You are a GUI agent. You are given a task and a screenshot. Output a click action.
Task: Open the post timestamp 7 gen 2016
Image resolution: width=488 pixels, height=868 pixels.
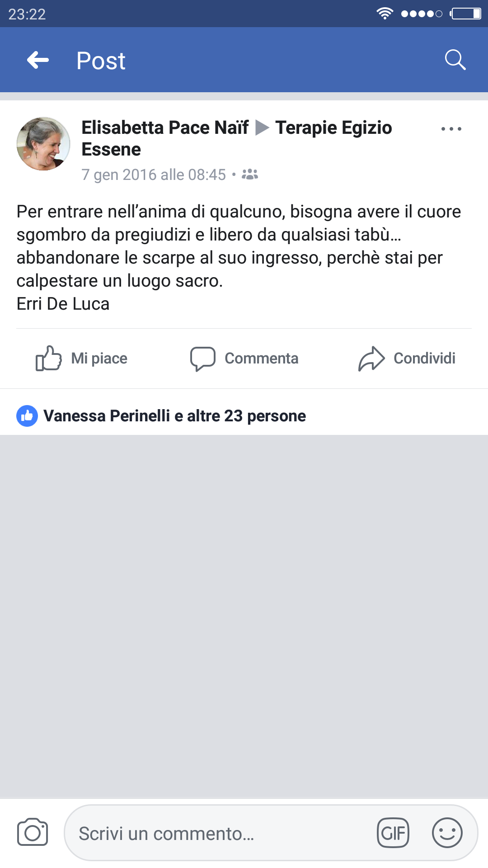(x=153, y=175)
